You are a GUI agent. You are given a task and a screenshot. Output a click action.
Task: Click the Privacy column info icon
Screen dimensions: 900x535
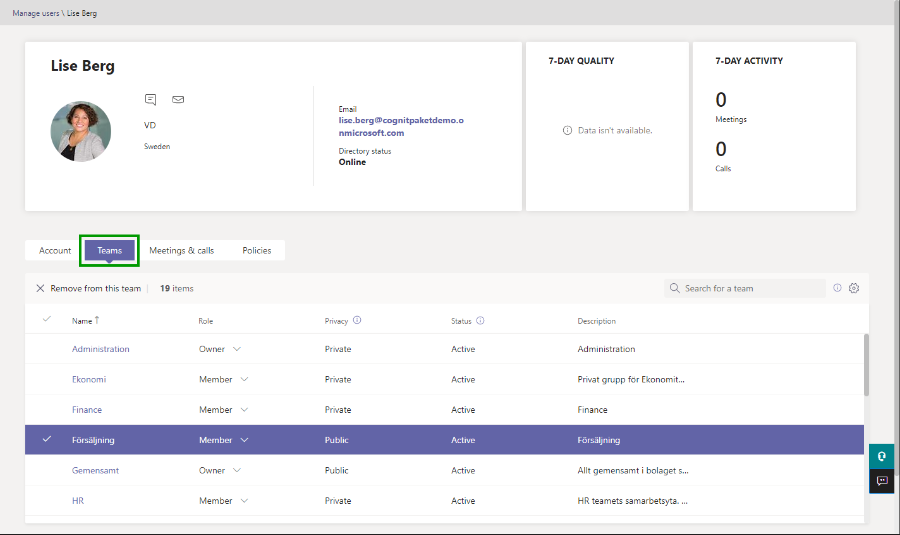click(357, 321)
